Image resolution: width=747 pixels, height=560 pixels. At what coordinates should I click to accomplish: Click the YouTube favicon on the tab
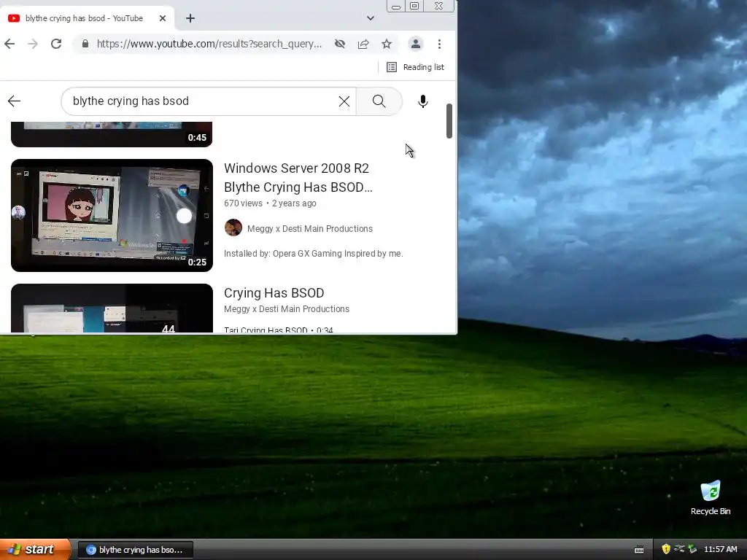click(14, 18)
